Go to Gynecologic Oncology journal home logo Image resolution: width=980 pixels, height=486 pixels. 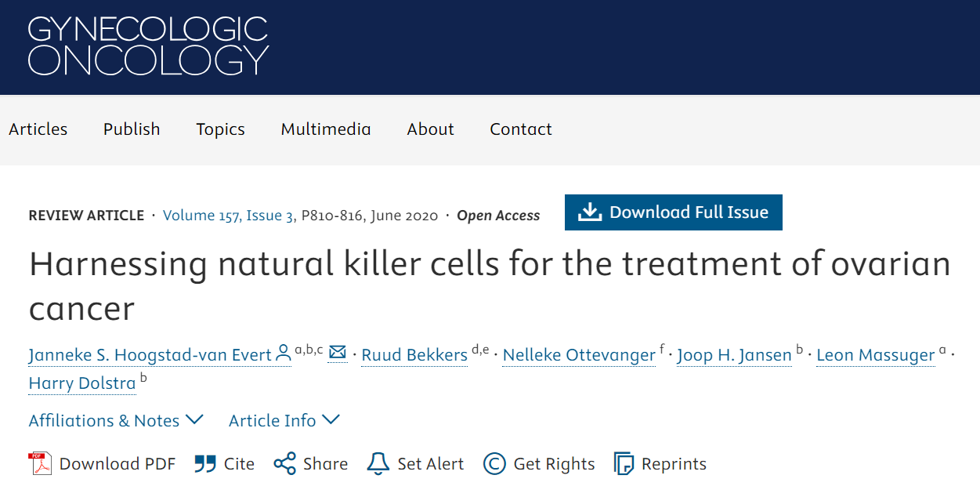tap(148, 45)
